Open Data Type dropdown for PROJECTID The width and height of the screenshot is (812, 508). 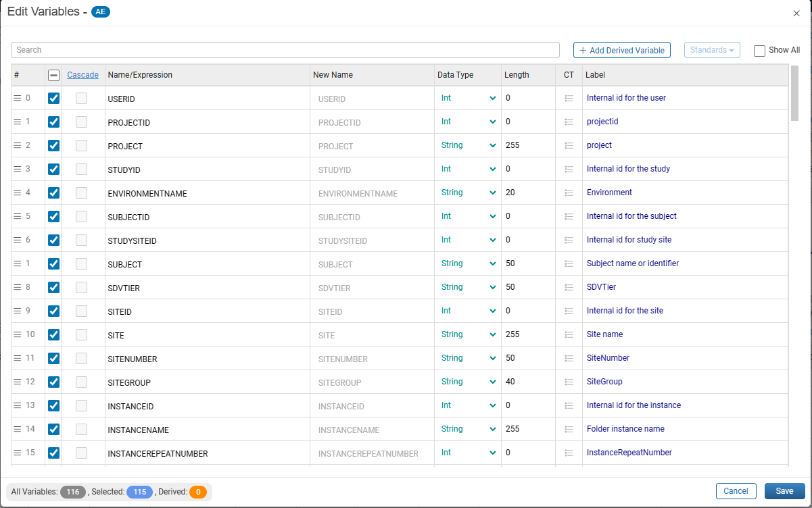pos(469,122)
